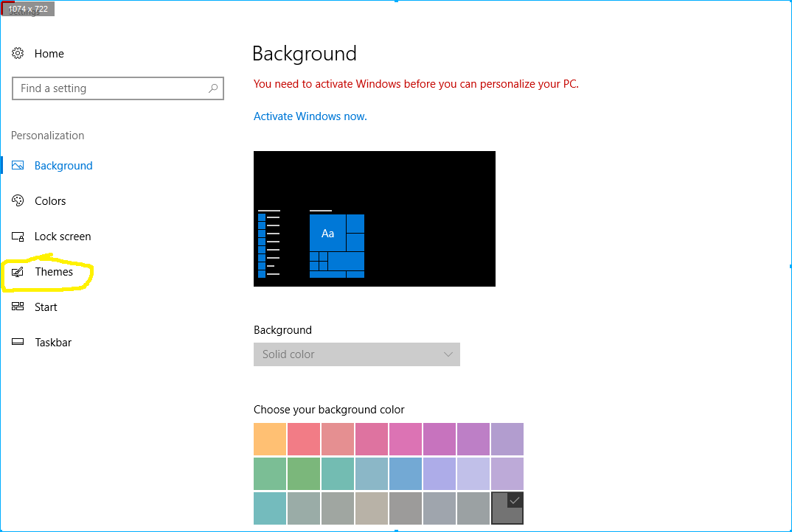The image size is (792, 532).
Task: Open the Lock screen page
Action: coord(63,237)
